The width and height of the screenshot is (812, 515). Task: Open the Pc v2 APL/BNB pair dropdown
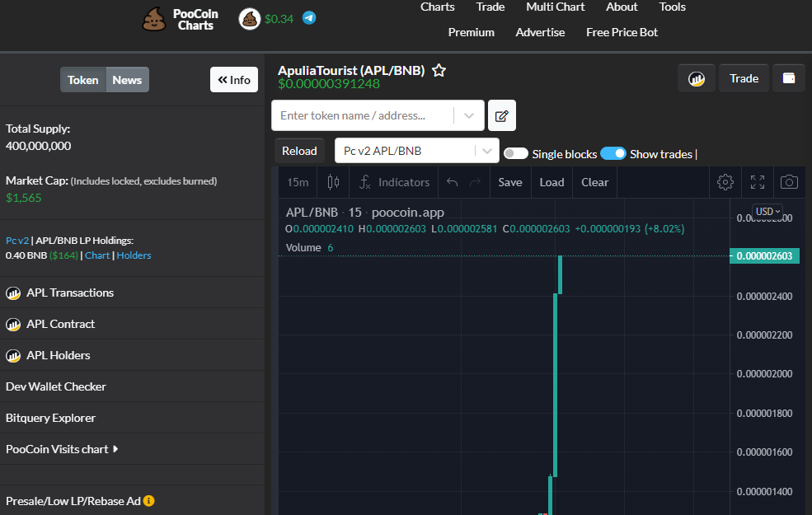click(417, 151)
